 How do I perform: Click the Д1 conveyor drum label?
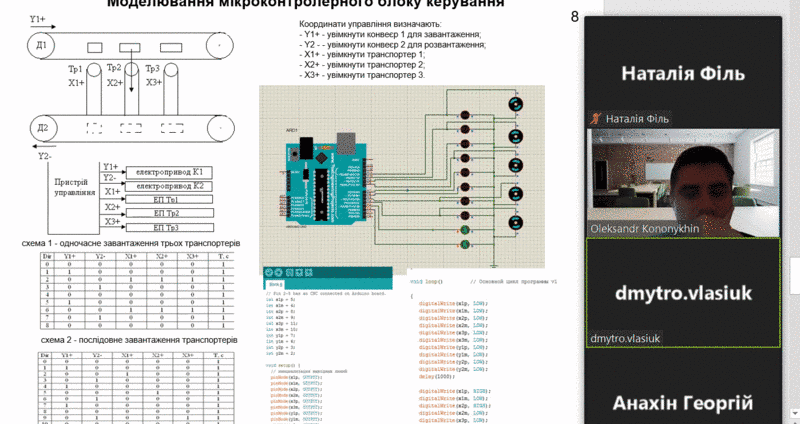coord(41,45)
